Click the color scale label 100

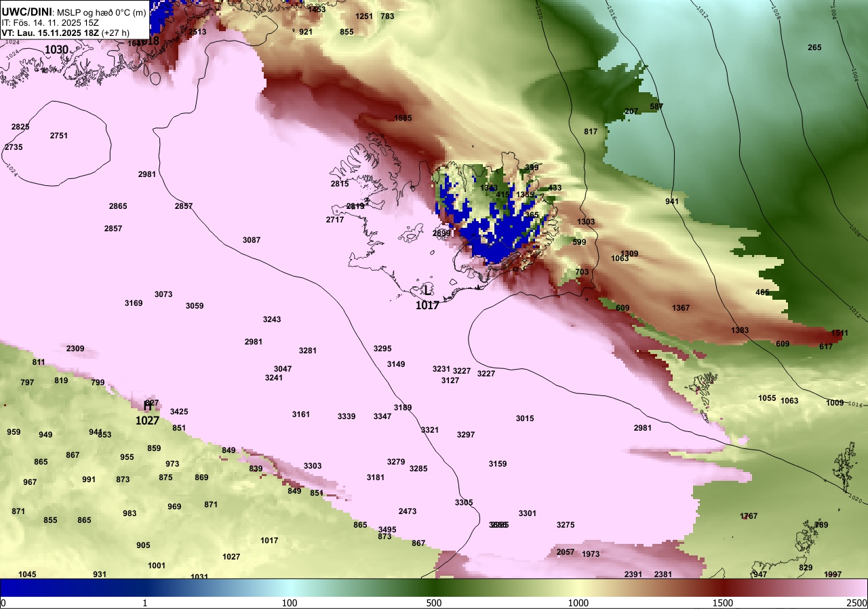[x=290, y=603]
